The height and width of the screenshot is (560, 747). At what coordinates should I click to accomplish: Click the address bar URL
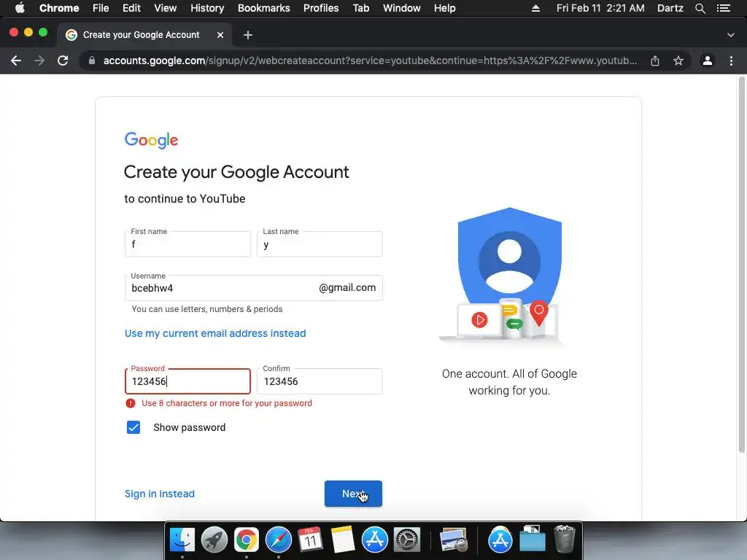[x=370, y=61]
